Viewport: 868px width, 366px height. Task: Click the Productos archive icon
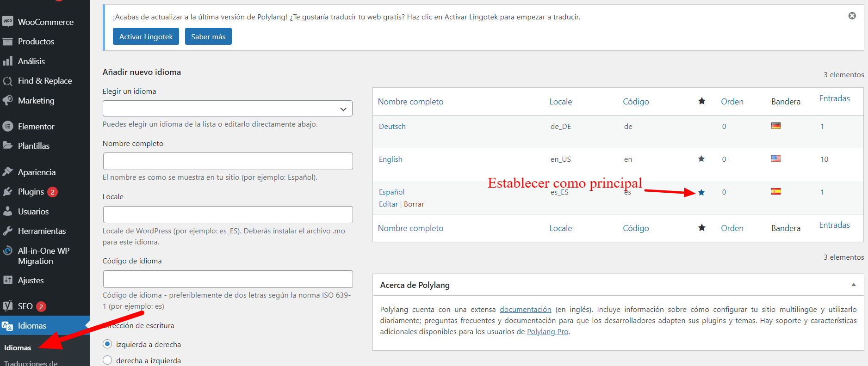pos(7,42)
